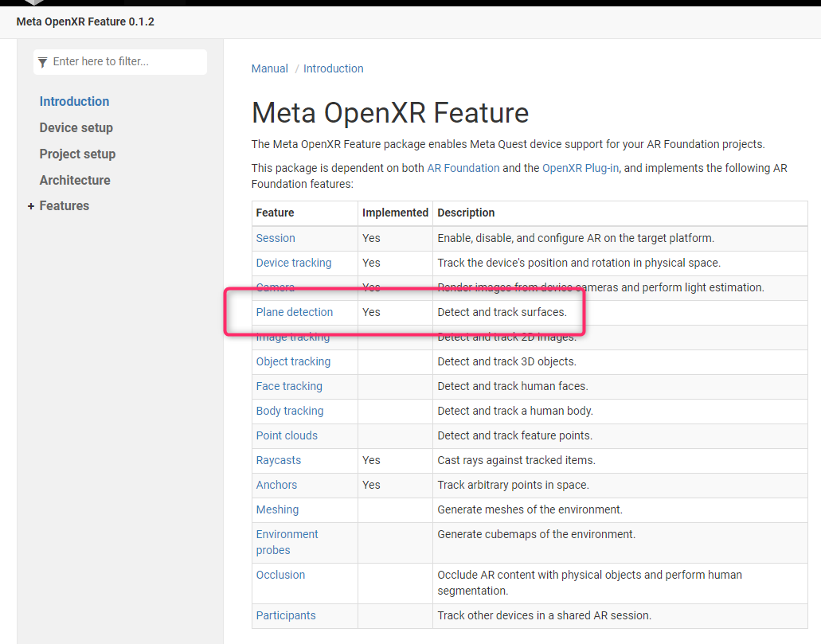Click the 'Implemented' column header
821x644 pixels.
(395, 213)
